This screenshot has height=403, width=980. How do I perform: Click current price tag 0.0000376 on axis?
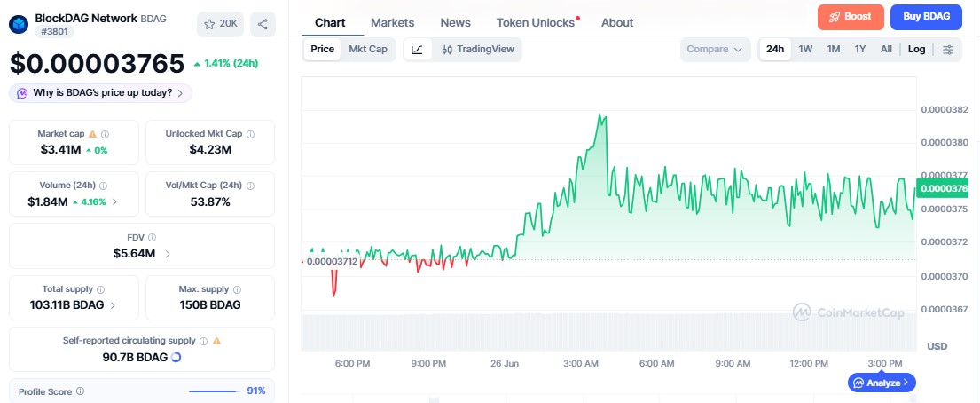click(943, 188)
